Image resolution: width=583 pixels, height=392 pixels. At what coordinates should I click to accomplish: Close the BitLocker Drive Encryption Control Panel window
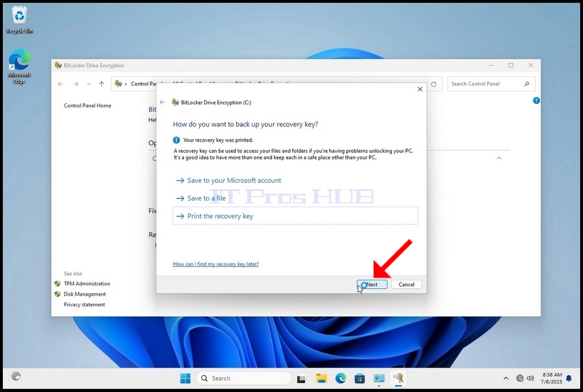click(531, 65)
